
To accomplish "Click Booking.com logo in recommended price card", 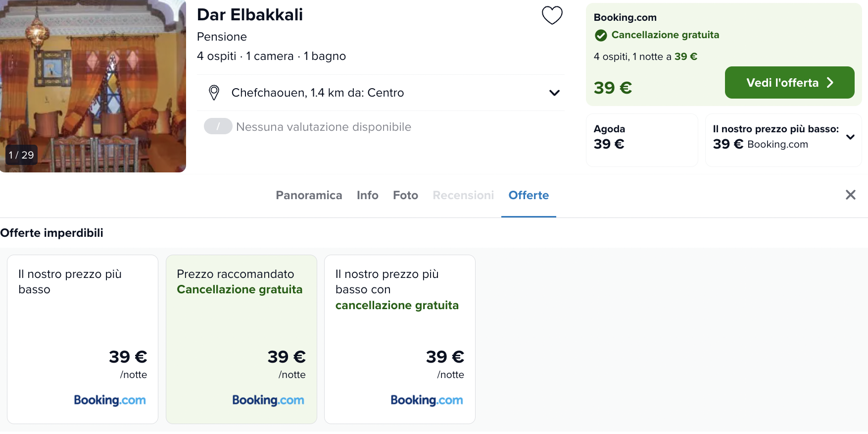I will tap(268, 400).
